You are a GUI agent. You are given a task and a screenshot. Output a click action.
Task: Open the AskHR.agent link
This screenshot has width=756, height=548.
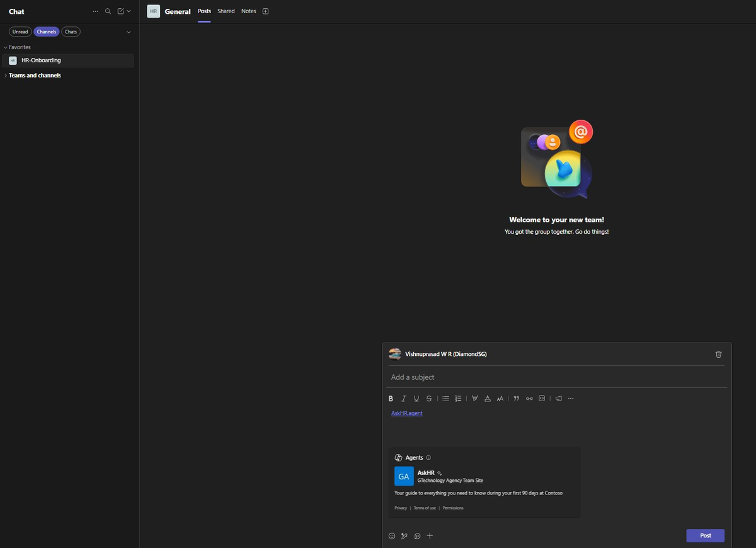pos(406,413)
